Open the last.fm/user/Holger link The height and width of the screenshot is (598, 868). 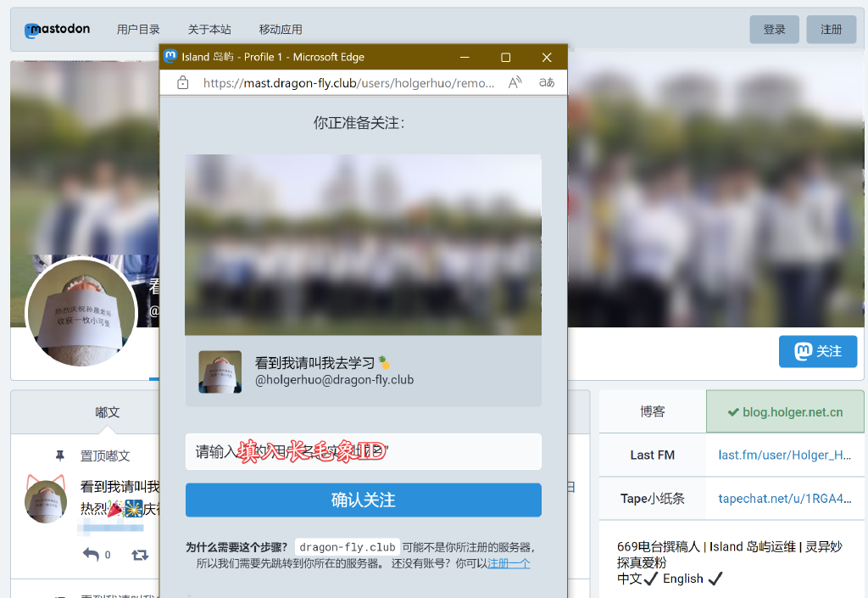tap(783, 455)
